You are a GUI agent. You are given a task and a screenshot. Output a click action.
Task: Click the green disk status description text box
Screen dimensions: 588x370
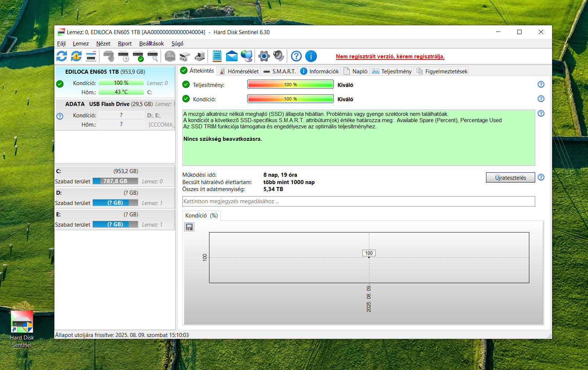[358, 138]
